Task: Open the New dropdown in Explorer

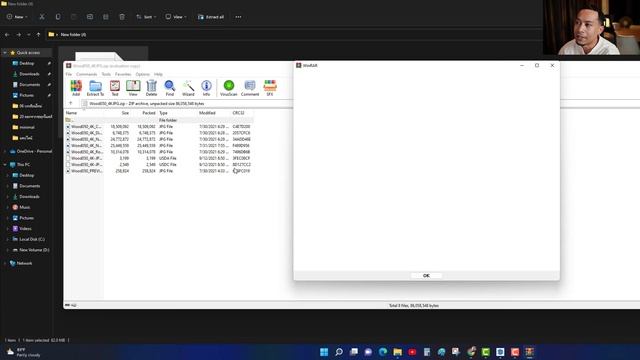Action: click(x=17, y=17)
